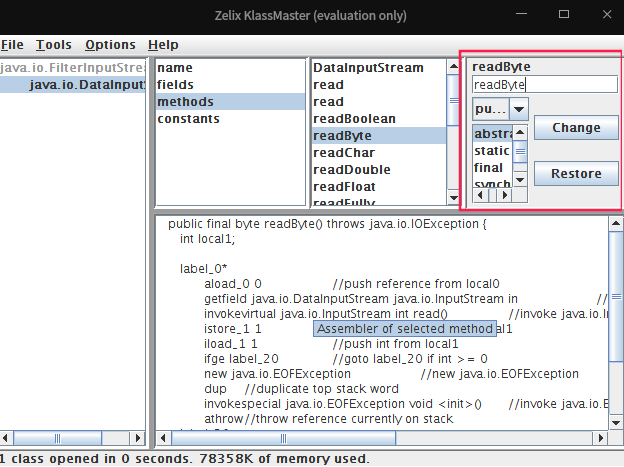Select 'static' modifier in the list
Image resolution: width=624 pixels, height=467 pixels.
(493, 151)
